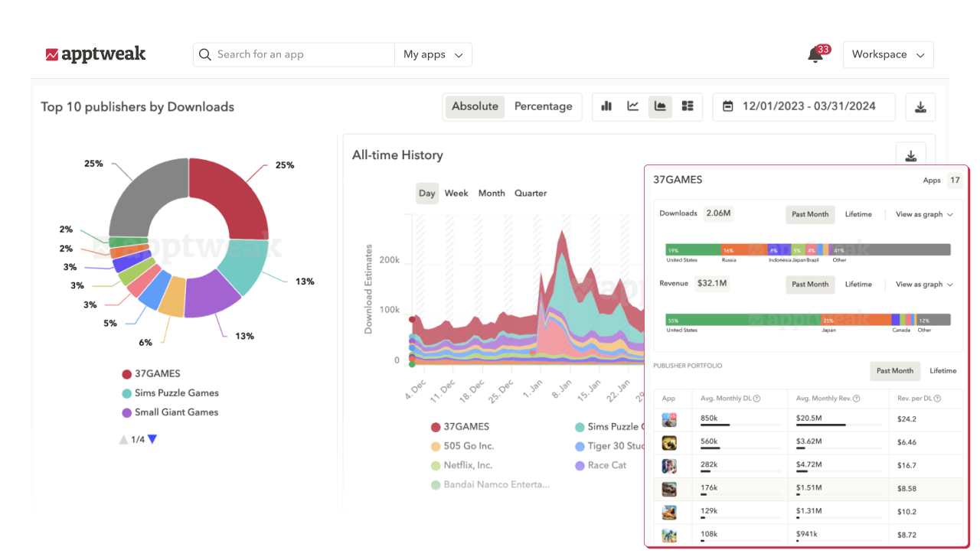Open Downloads View as graph dropdown
The height and width of the screenshot is (560, 980).
(924, 215)
